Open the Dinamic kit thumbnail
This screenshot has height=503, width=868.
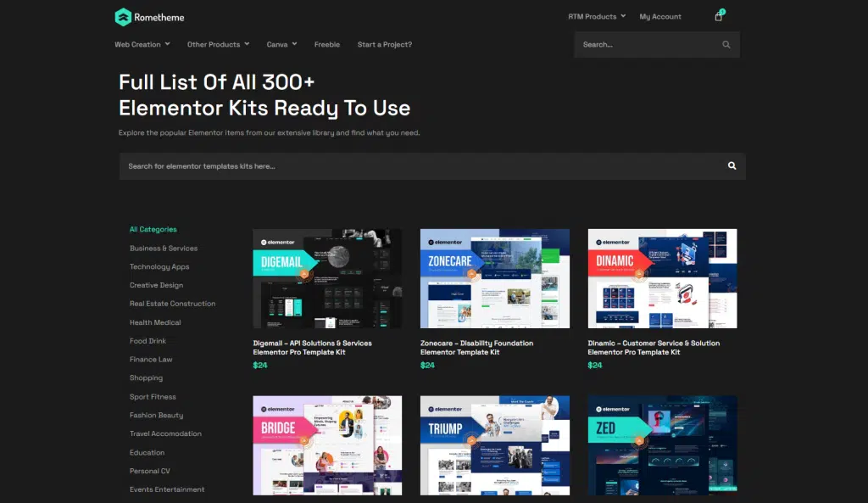(663, 279)
